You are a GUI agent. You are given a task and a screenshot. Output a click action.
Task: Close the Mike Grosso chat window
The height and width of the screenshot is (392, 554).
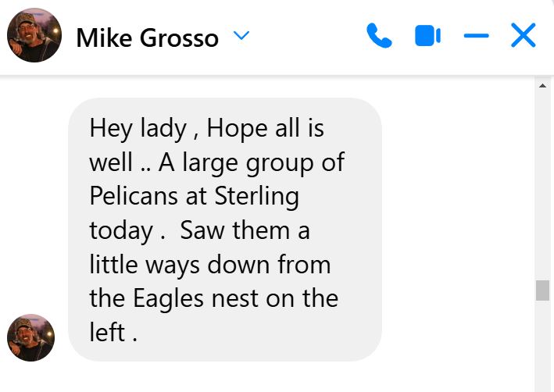523,36
